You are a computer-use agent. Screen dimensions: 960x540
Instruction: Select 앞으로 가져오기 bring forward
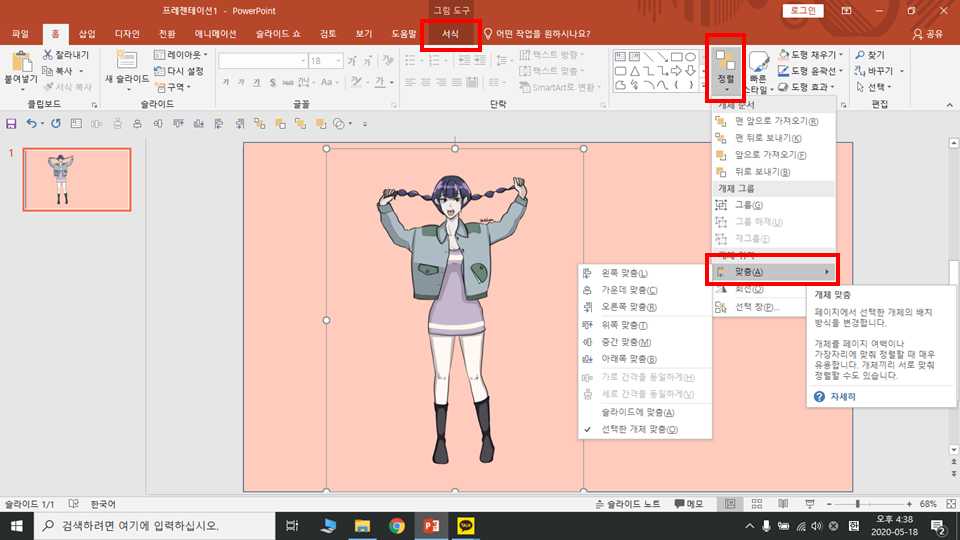click(x=773, y=156)
